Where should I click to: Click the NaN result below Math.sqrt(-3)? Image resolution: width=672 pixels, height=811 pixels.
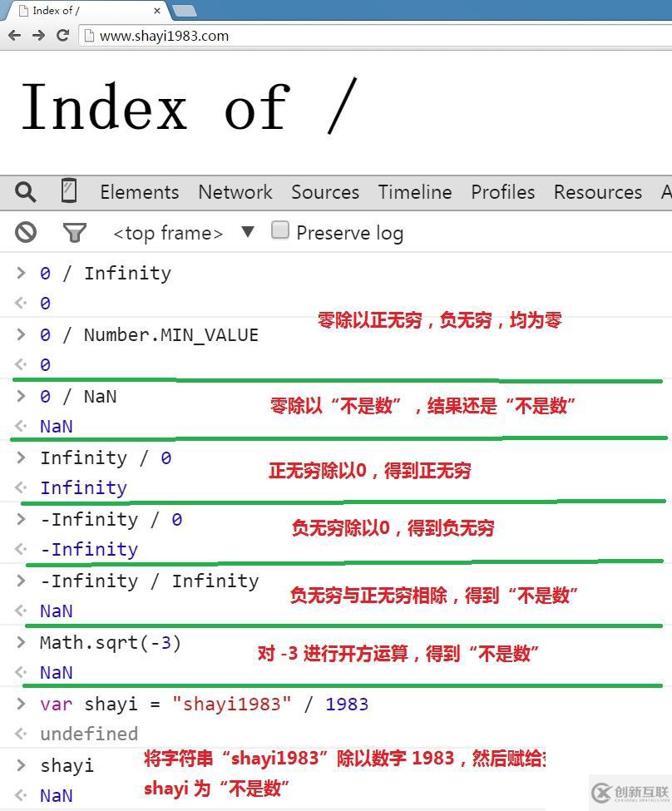[x=57, y=673]
